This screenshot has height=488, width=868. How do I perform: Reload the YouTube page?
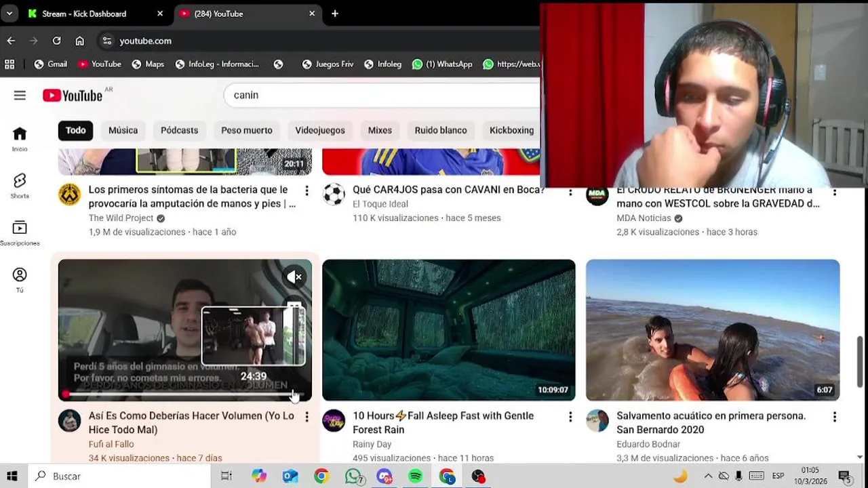pos(57,41)
